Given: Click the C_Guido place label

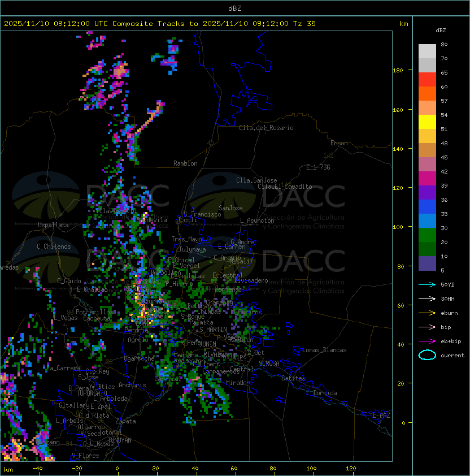Looking at the screenshot, I should [x=69, y=281].
